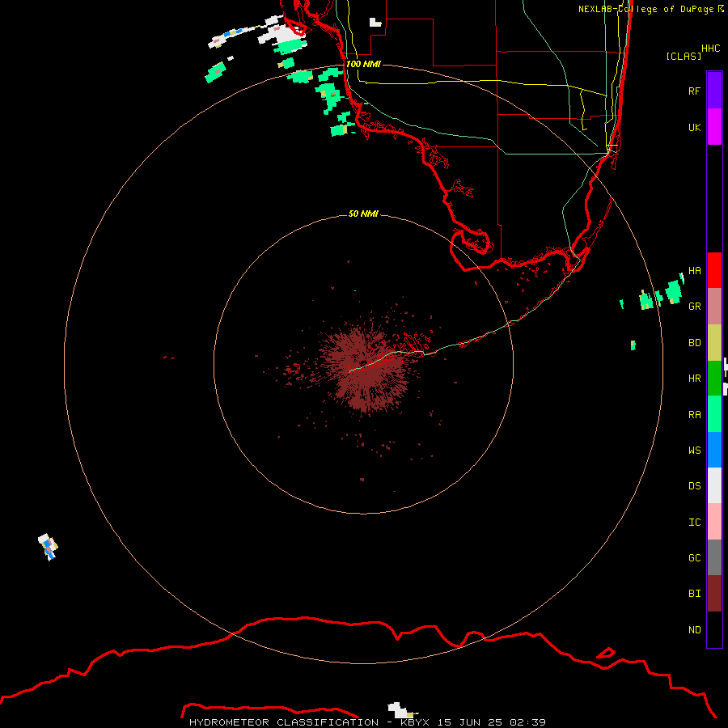
Task: Click the HR dark green legend swatch
Action: click(714, 378)
